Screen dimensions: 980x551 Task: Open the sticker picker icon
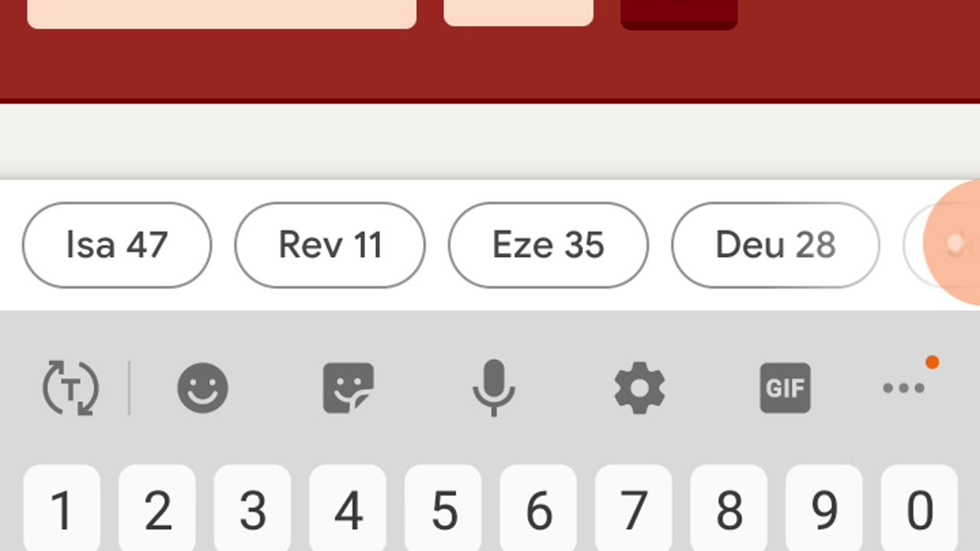[x=348, y=388]
